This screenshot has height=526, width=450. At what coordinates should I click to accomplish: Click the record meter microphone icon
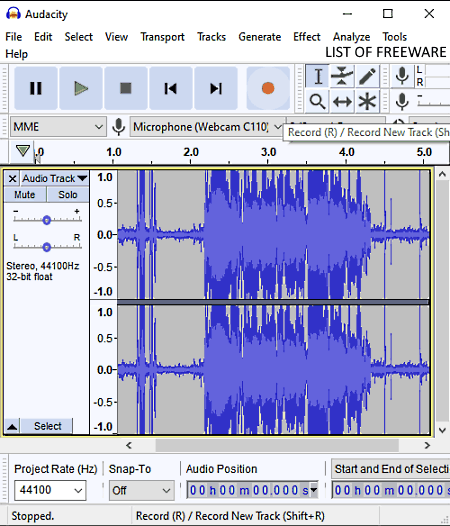[x=402, y=76]
